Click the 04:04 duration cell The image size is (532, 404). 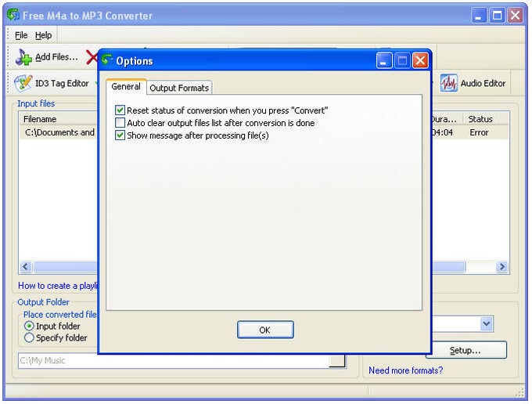(x=443, y=132)
